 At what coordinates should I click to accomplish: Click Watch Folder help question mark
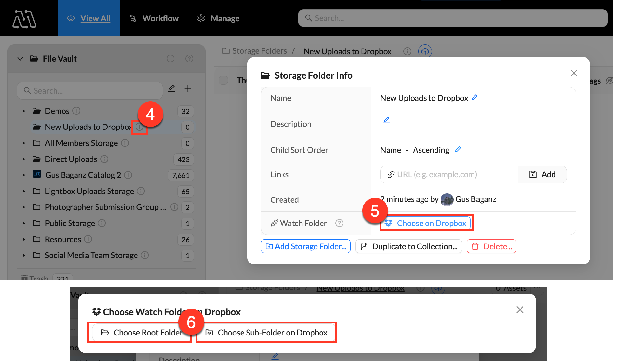coord(339,223)
